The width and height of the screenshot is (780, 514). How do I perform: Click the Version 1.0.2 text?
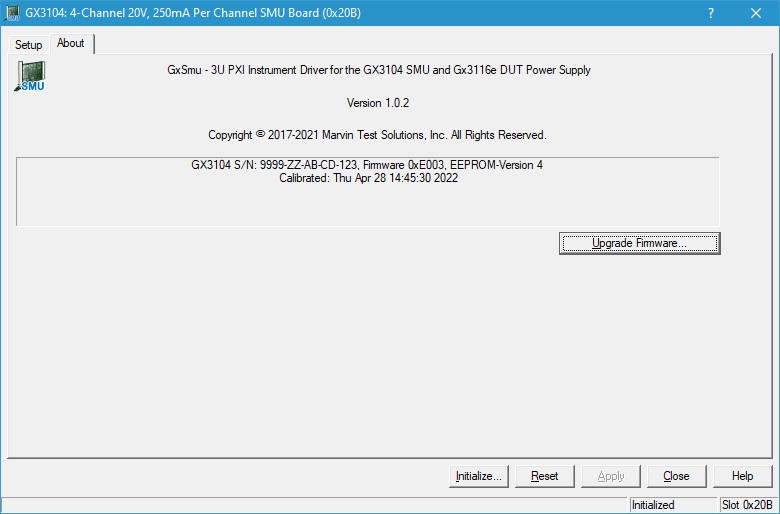378,103
